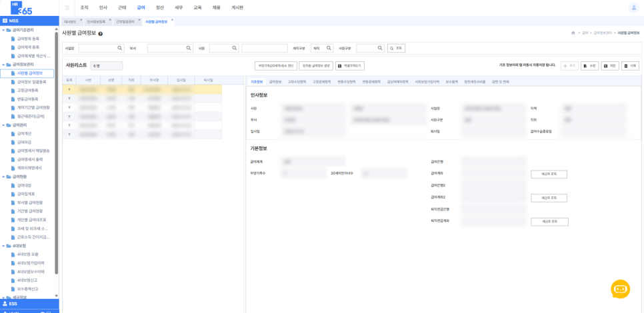Image resolution: width=644 pixels, height=313 pixels.
Task: Open 급여체계 등록 in the sidebar
Action: pyautogui.click(x=28, y=47)
